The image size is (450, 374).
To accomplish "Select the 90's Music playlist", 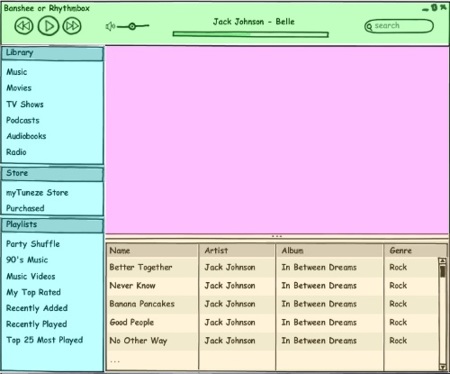I will (27, 260).
